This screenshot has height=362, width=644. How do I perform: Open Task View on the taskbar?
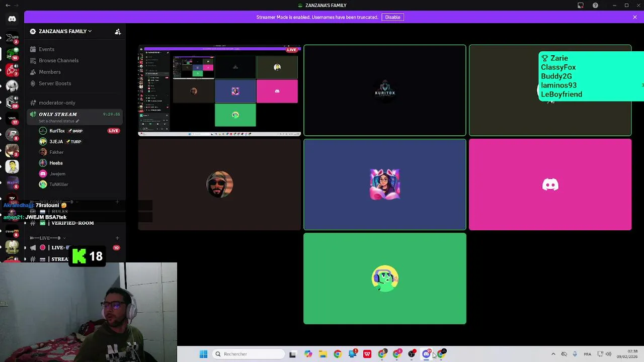click(293, 354)
